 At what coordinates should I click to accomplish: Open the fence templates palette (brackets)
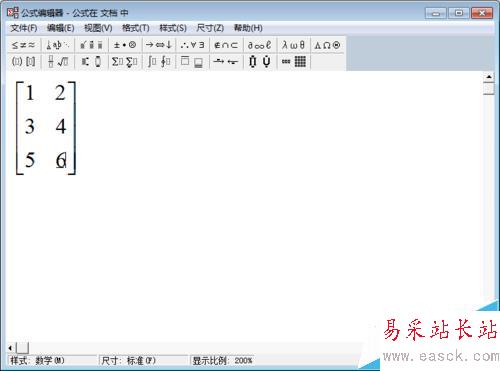(x=23, y=62)
